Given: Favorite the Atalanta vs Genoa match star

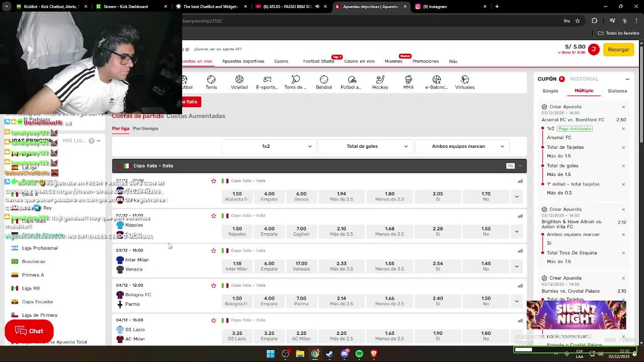Looking at the screenshot, I should click(214, 181).
